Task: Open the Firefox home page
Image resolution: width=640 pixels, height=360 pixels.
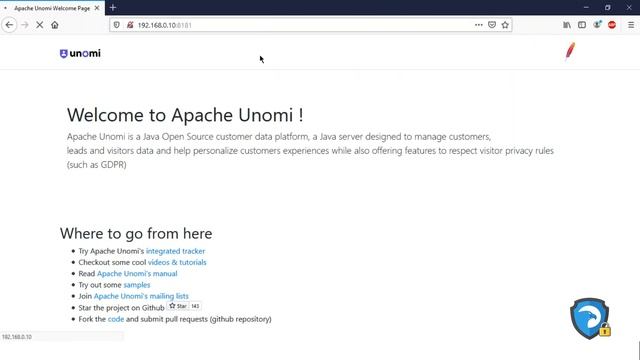Action: tap(55, 25)
